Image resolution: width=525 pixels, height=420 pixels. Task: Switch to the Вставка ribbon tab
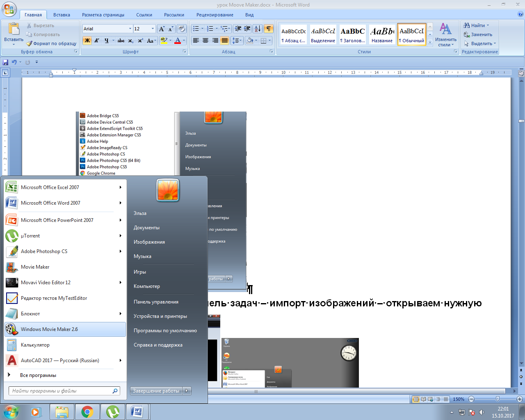[x=62, y=15]
